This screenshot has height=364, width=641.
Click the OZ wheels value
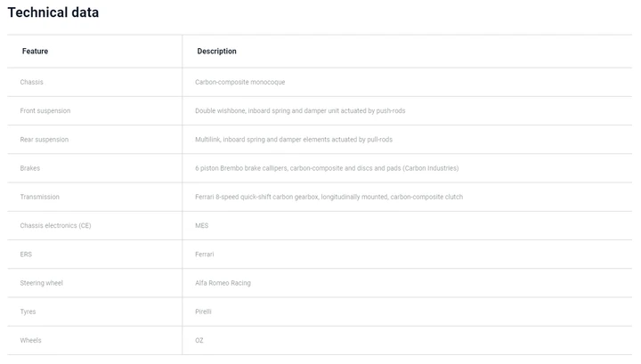[x=199, y=340]
